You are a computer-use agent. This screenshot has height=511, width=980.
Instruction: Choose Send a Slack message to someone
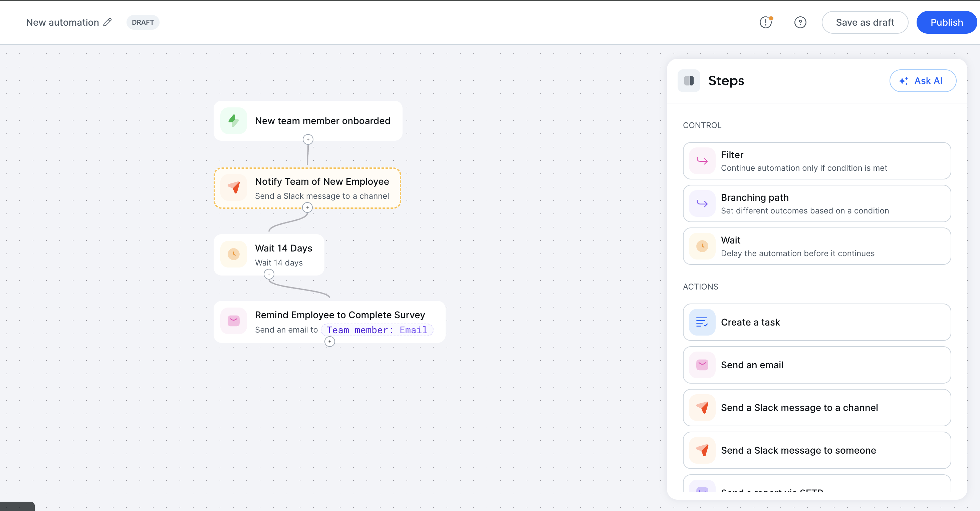817,451
